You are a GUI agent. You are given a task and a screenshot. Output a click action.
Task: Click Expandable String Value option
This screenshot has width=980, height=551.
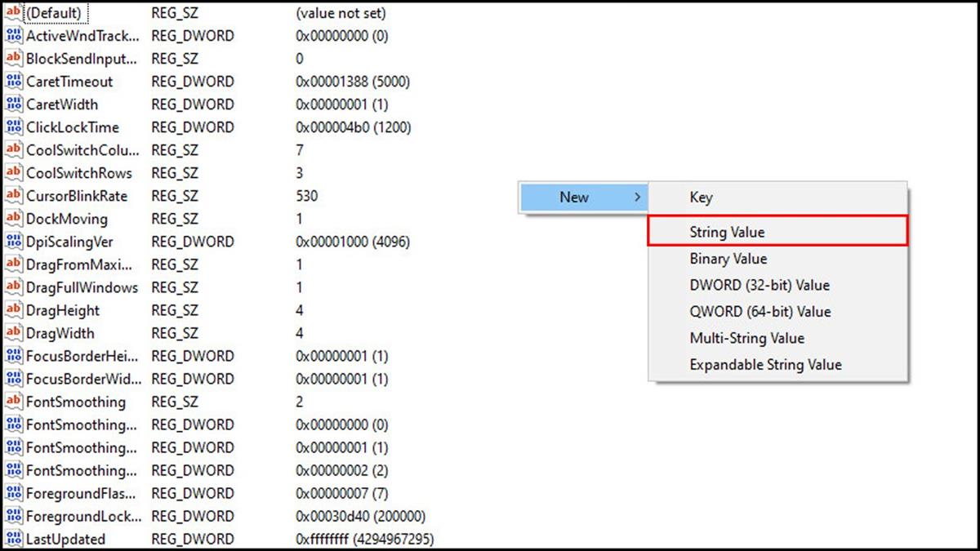(765, 365)
